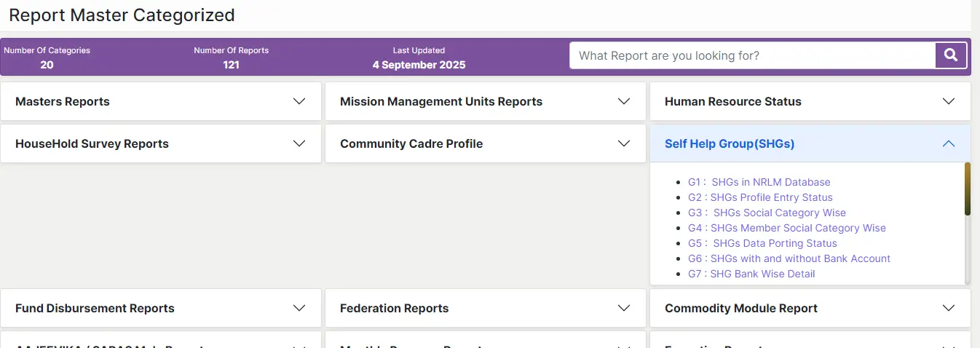The width and height of the screenshot is (980, 348).
Task: Click the search magnifier icon button
Action: [x=950, y=55]
